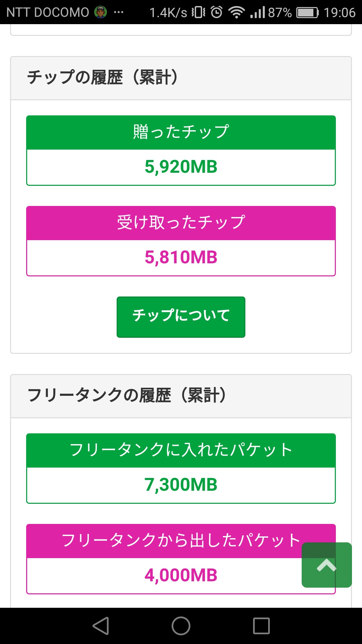Image resolution: width=362 pixels, height=644 pixels.
Task: Tap the battery icon in status bar
Action: pos(308,12)
